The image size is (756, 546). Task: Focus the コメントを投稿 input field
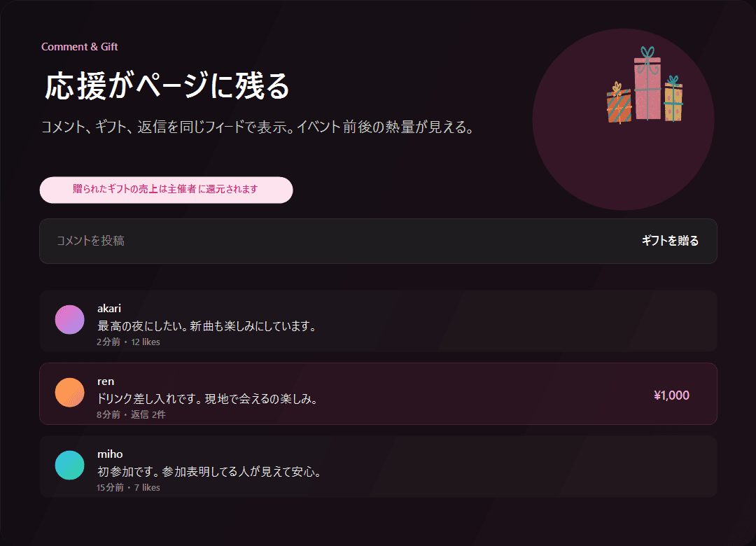pos(378,241)
